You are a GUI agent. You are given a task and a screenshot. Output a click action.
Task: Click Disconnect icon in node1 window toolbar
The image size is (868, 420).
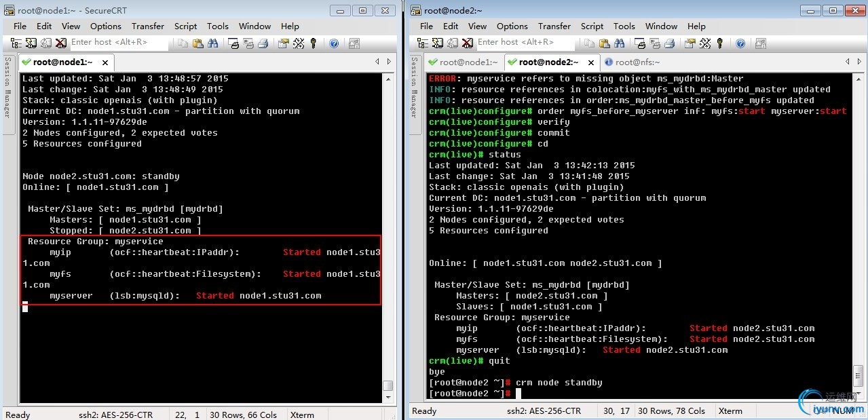point(60,43)
